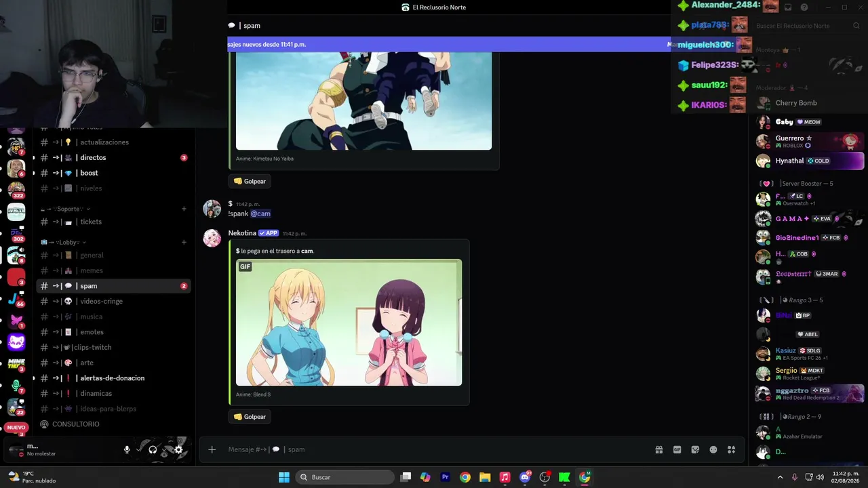Open the general channel
The height and width of the screenshot is (488, 868).
(x=113, y=256)
